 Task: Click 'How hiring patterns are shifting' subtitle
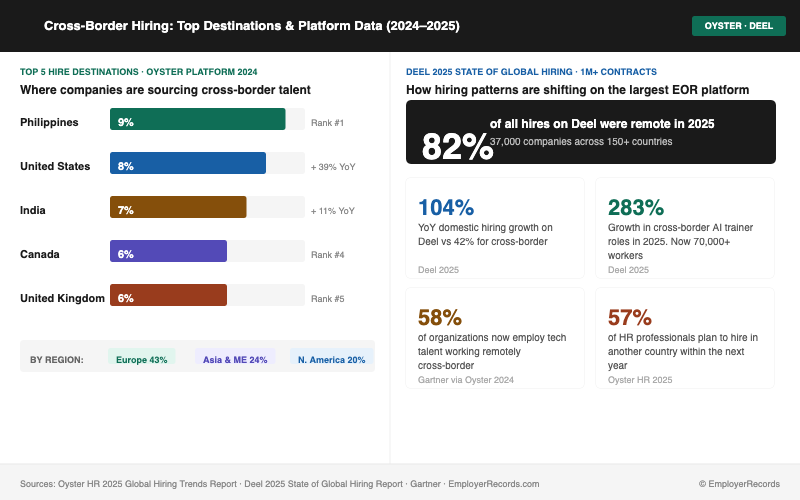578,90
